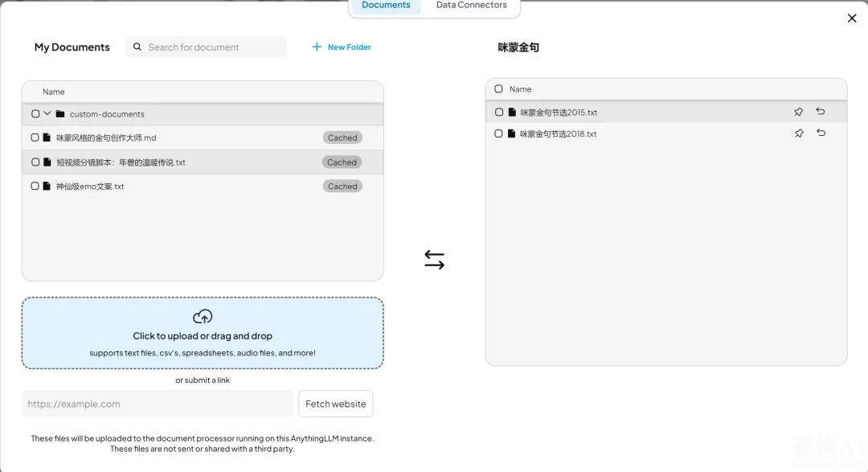Image resolution: width=868 pixels, height=472 pixels.
Task: Switch to the Data Connectors tab
Action: 471,6
